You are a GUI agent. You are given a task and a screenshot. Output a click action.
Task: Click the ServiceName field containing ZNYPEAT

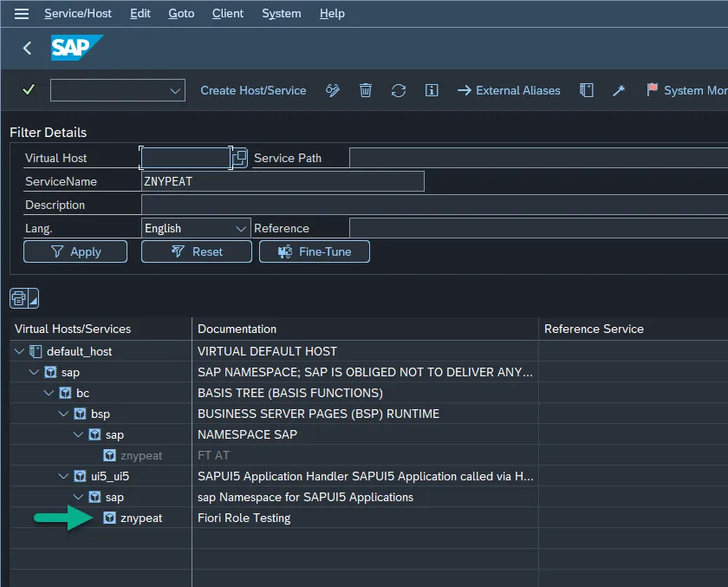[283, 181]
